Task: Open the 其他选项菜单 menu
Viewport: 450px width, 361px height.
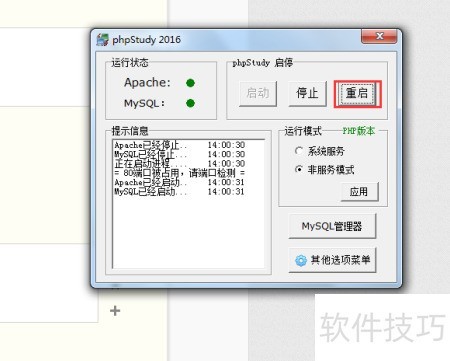Action: pos(332,260)
